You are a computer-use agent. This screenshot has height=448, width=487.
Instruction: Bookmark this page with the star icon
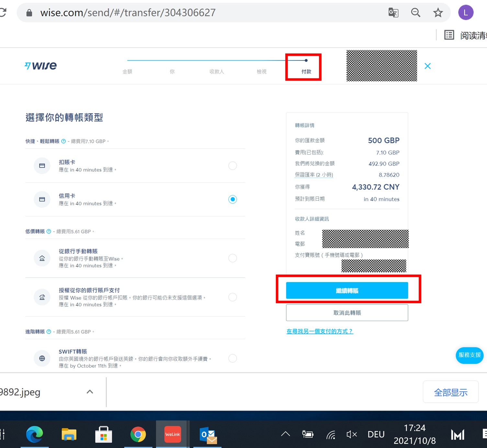coord(438,13)
